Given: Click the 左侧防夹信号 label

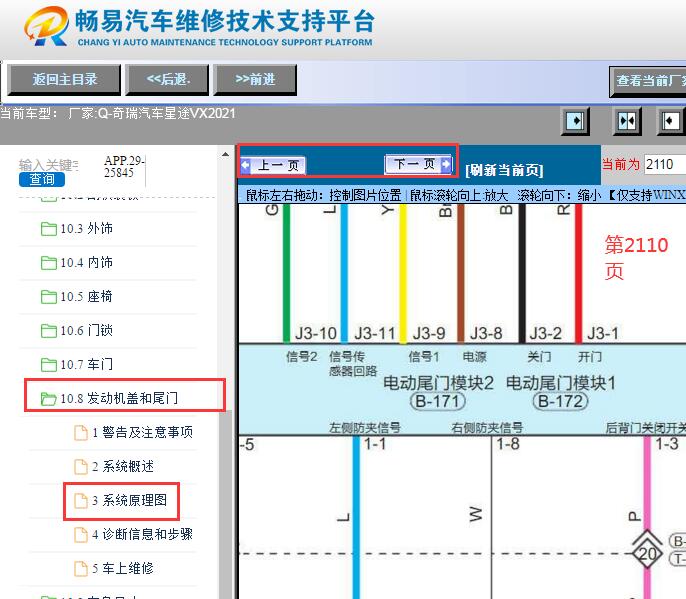Looking at the screenshot, I should (x=365, y=427).
